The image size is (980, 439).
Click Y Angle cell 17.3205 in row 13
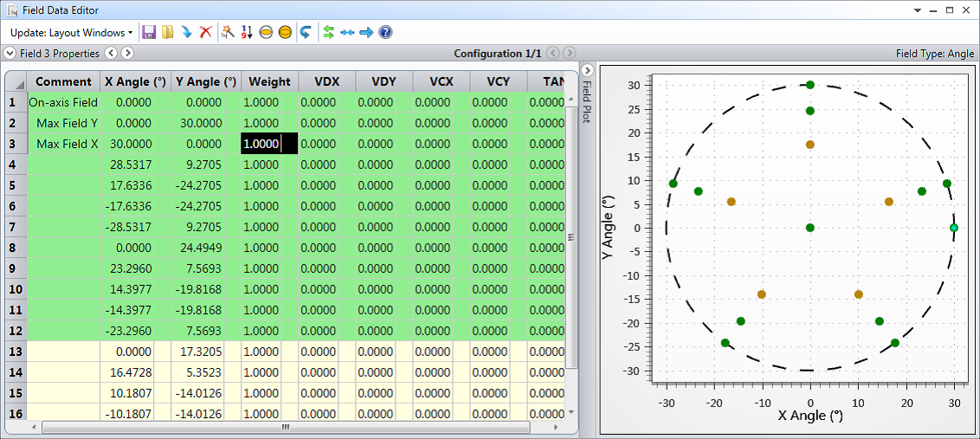coord(206,352)
